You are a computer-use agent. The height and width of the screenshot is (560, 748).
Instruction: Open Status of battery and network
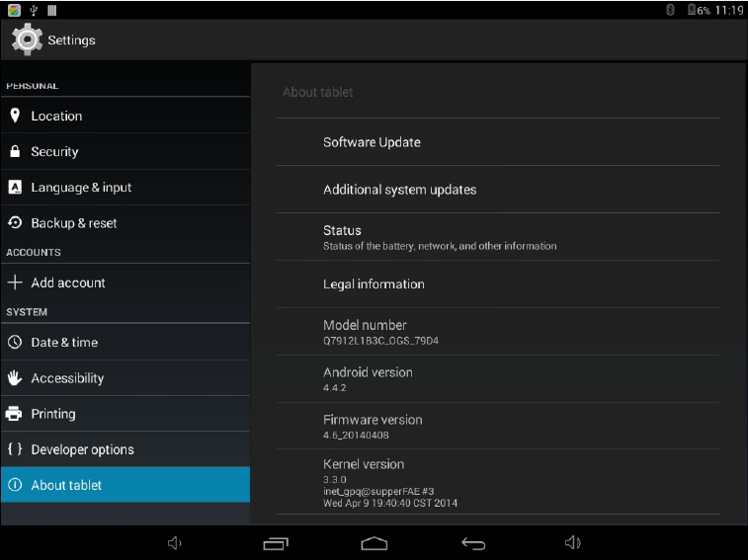point(498,237)
